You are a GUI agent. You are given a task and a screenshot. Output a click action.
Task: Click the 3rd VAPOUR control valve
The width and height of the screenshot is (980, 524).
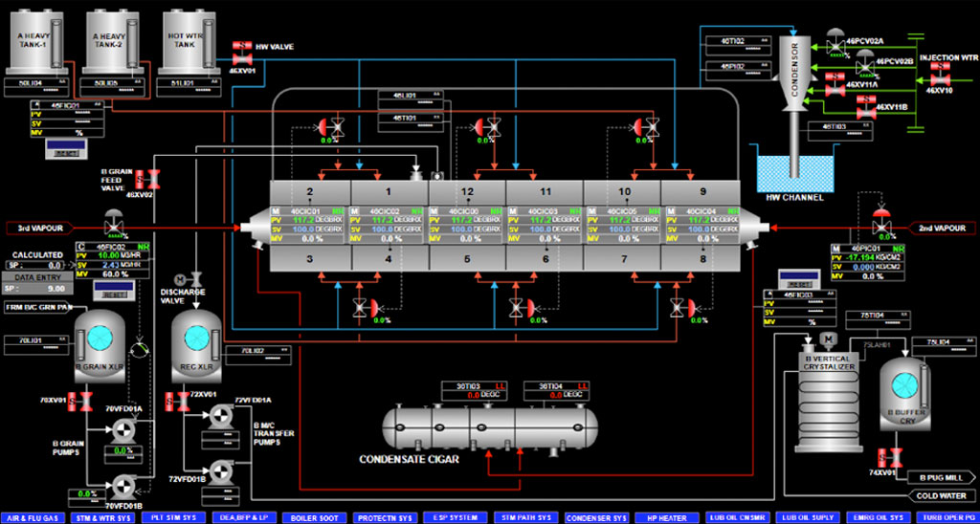(x=114, y=224)
